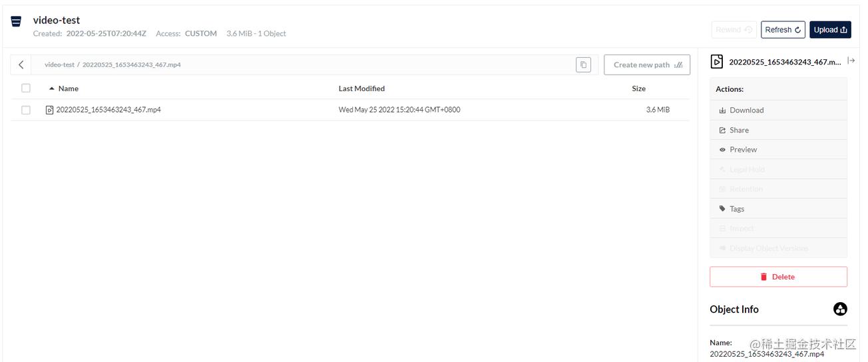
Task: Share the selected object
Action: [x=778, y=130]
